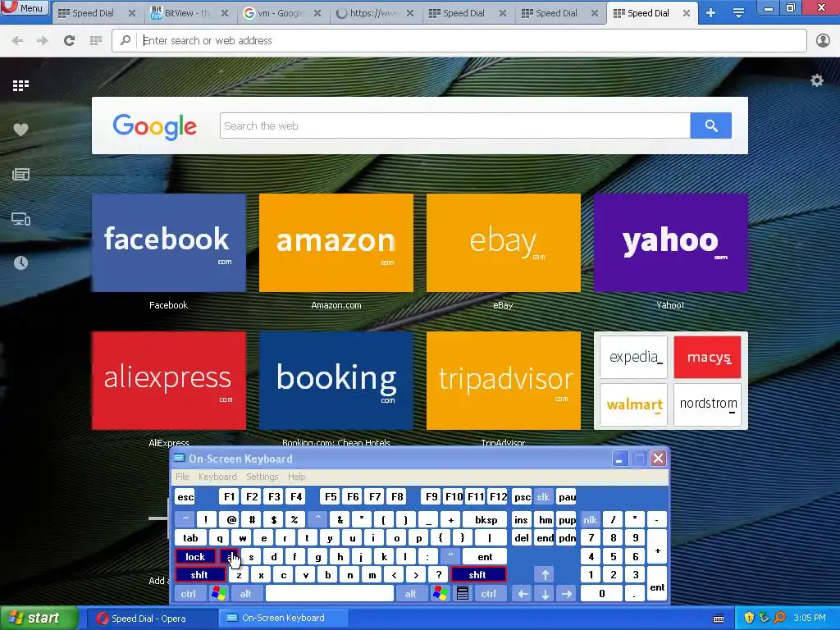Click the blue Google search button
This screenshot has width=840, height=630.
point(711,126)
